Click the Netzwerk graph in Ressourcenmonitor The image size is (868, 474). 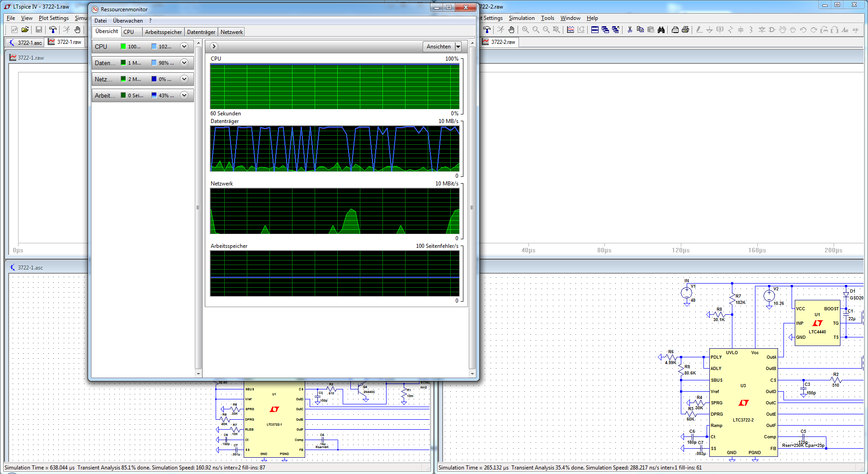[x=335, y=211]
